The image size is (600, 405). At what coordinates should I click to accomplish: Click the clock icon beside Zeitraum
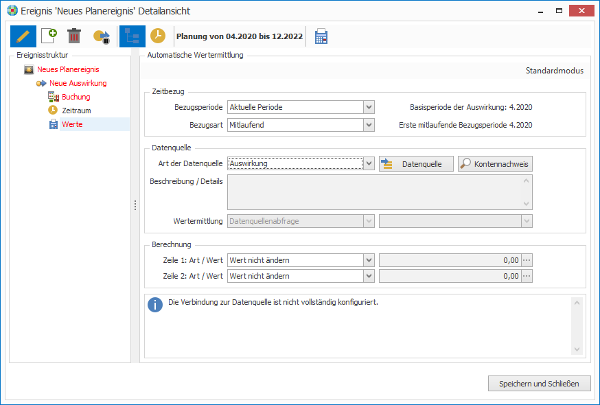coord(53,110)
